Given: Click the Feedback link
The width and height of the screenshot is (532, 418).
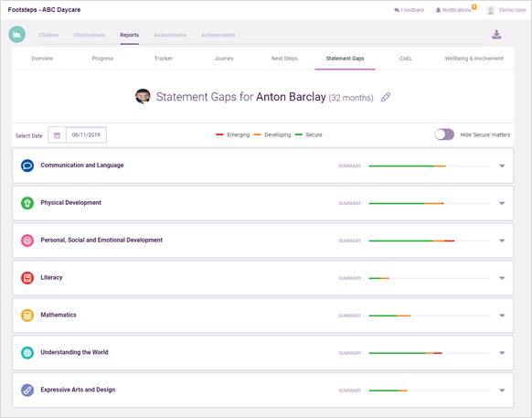Looking at the screenshot, I should pos(410,10).
